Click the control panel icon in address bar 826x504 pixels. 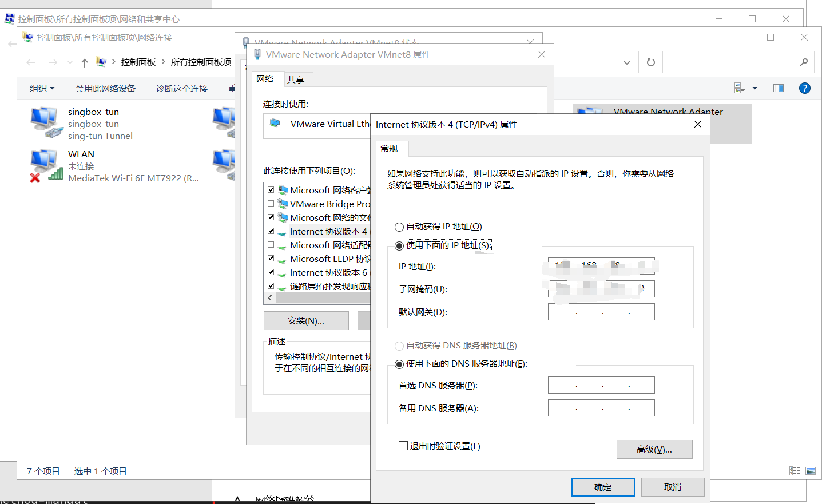tap(101, 62)
